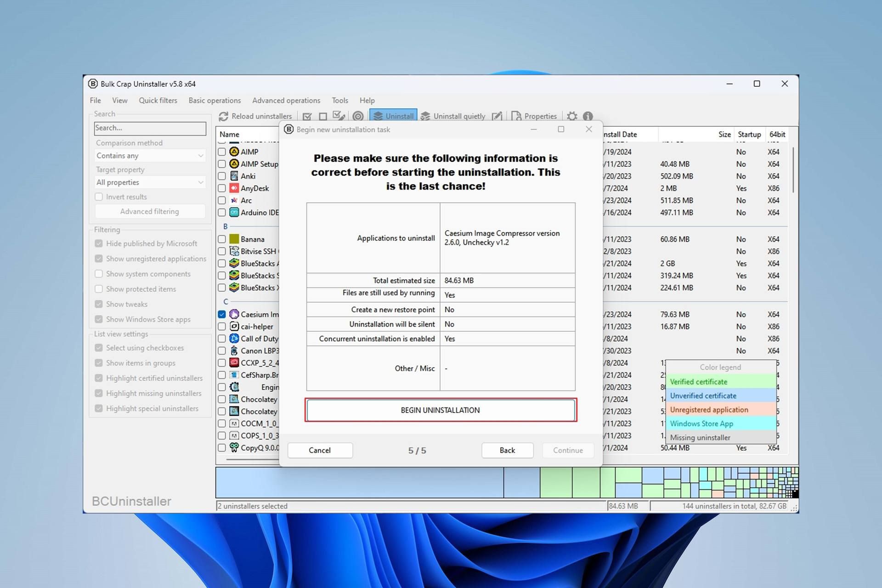The height and width of the screenshot is (588, 882).
Task: Click the AIMP Setup row icon
Action: tap(234, 164)
